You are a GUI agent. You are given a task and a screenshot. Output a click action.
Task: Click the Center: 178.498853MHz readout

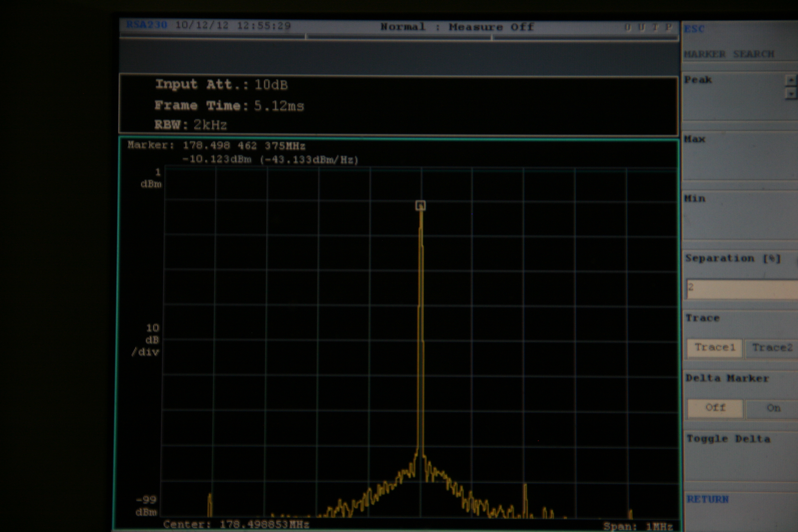(236, 525)
